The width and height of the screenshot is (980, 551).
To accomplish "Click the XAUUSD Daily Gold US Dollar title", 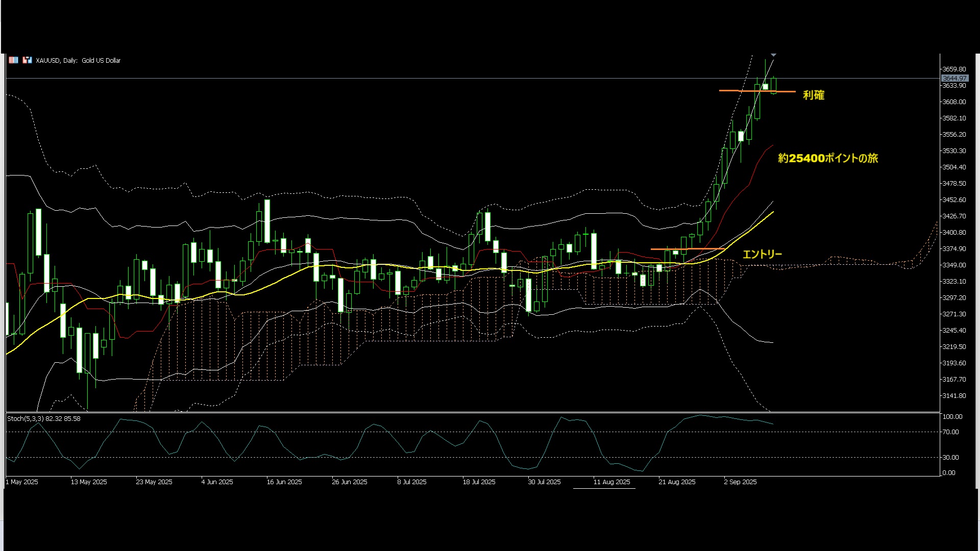I will [x=78, y=60].
